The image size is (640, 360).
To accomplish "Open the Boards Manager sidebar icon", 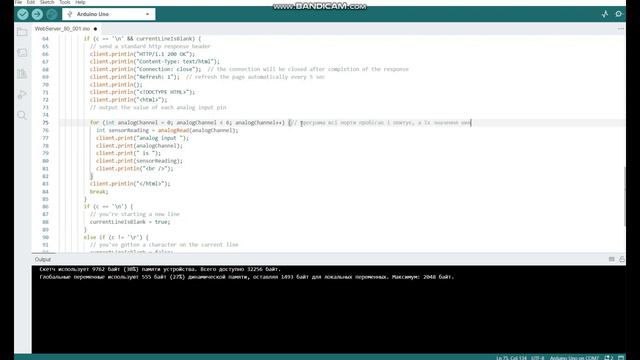I will (22, 53).
